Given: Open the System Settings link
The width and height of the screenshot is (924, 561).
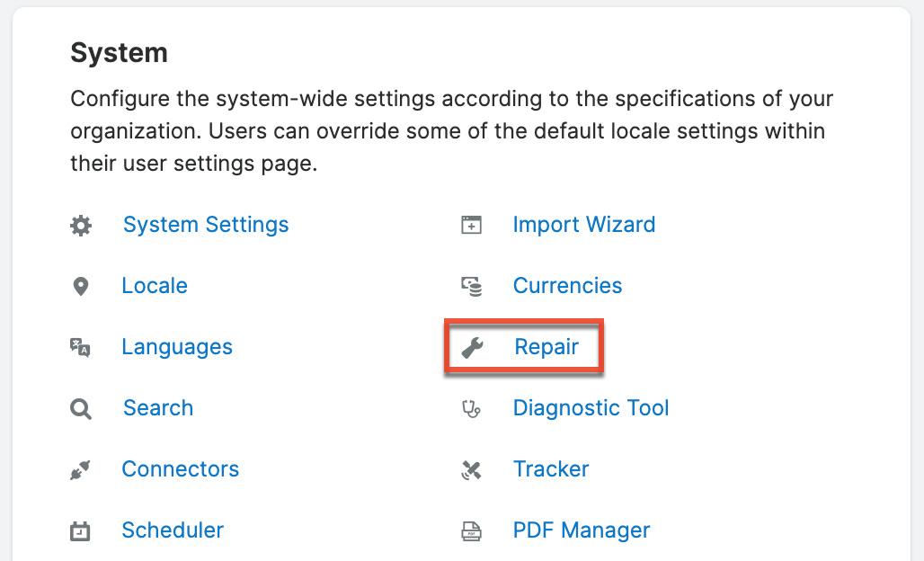Looking at the screenshot, I should [205, 225].
